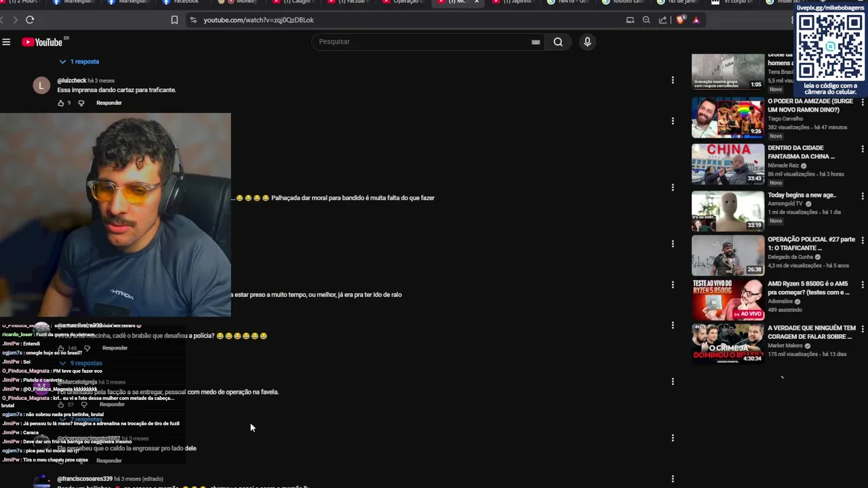This screenshot has height=488, width=868.
Task: Switch to the '(1) Factual' browser tab
Action: [347, 2]
